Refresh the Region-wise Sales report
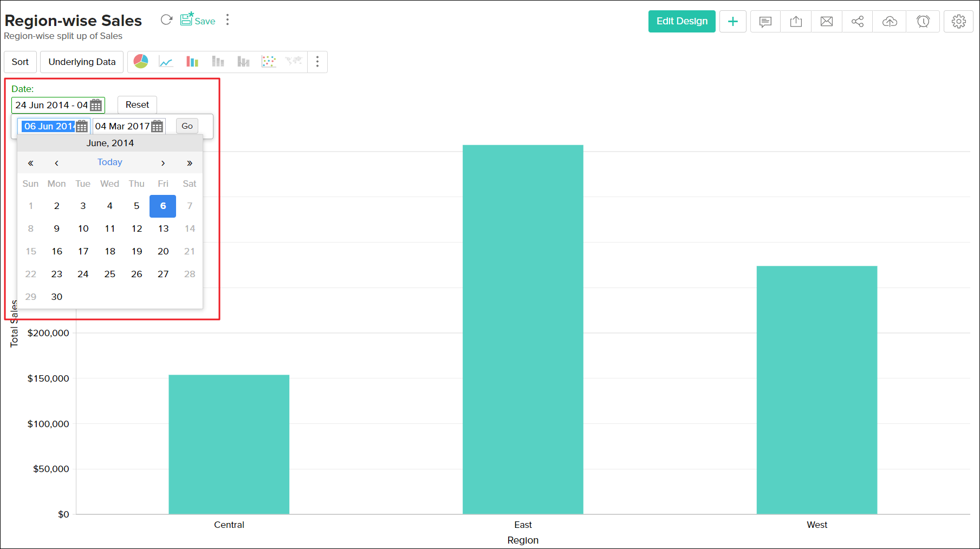980x549 pixels. tap(166, 19)
